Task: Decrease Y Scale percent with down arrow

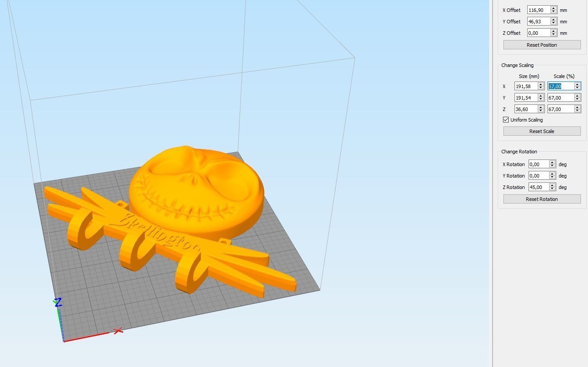Action: click(577, 100)
